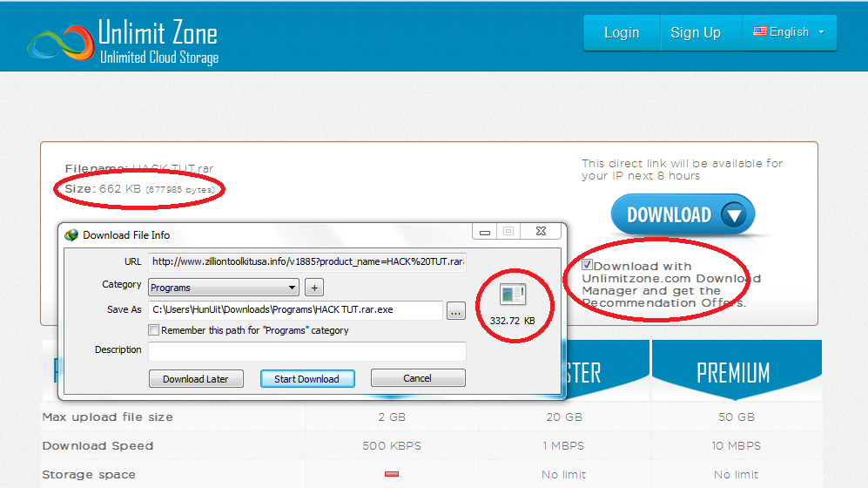The height and width of the screenshot is (488, 868).
Task: Click the red minus storage icon
Action: point(392,474)
